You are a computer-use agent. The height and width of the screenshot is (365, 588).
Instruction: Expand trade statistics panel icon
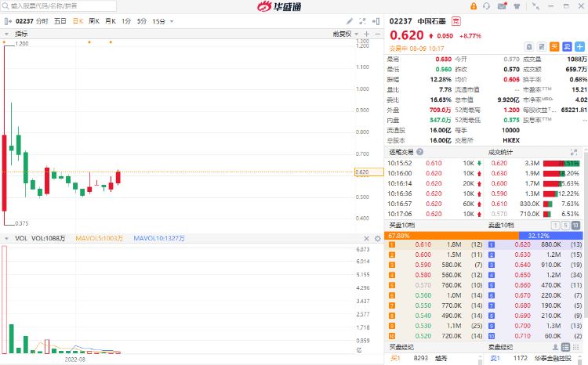[574, 152]
